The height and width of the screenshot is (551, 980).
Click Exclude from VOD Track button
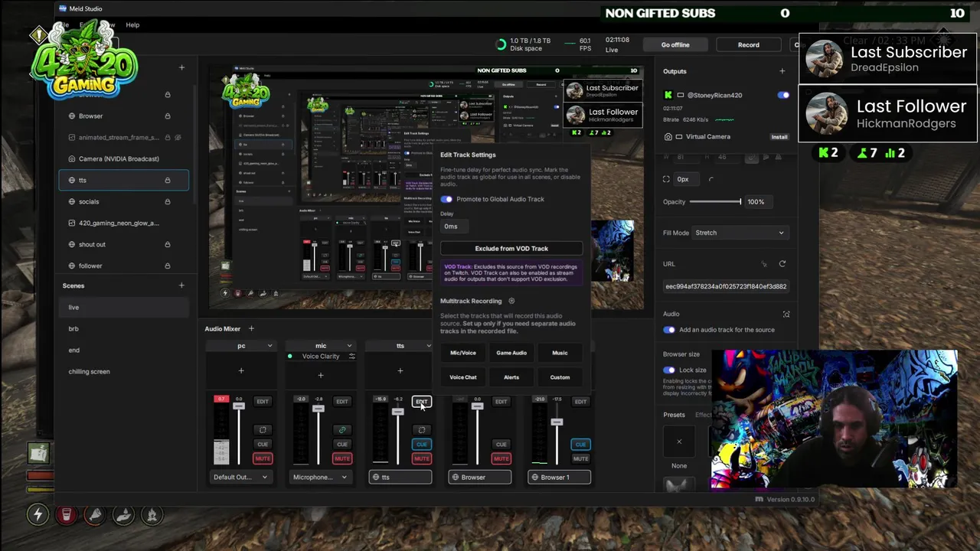tap(511, 249)
